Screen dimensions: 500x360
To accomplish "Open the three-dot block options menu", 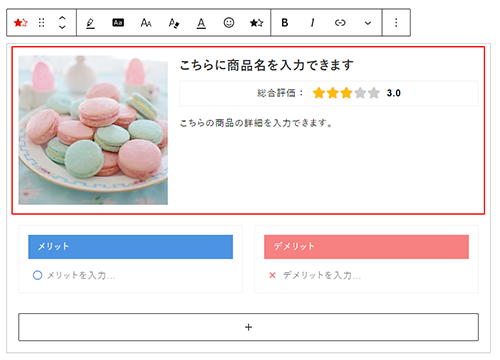I will pyautogui.click(x=396, y=23).
